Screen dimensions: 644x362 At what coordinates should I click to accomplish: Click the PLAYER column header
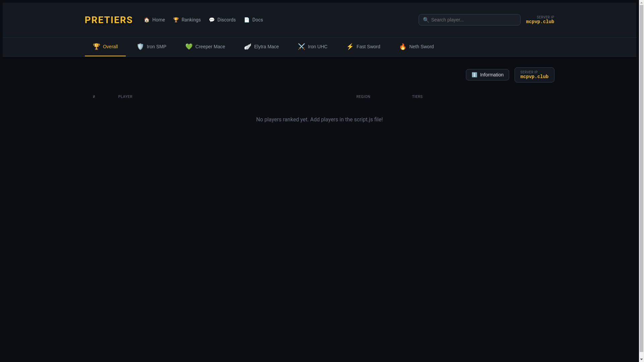tap(125, 97)
